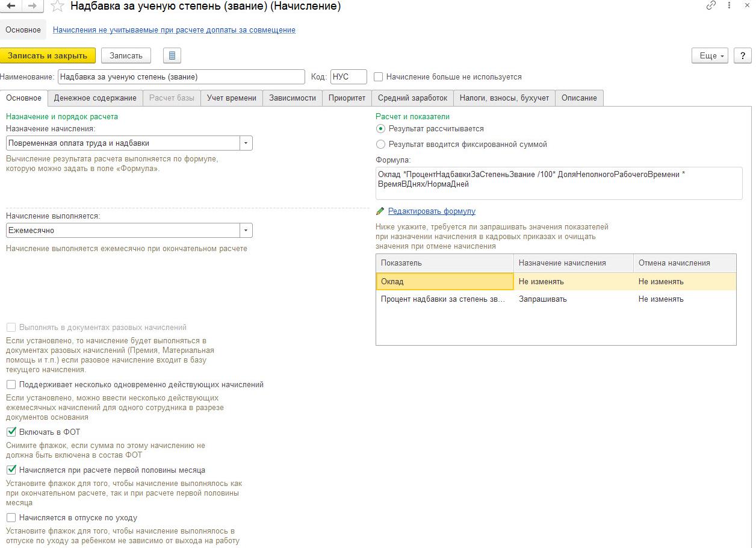Click the forward navigation arrow
756x548 pixels.
click(33, 6)
